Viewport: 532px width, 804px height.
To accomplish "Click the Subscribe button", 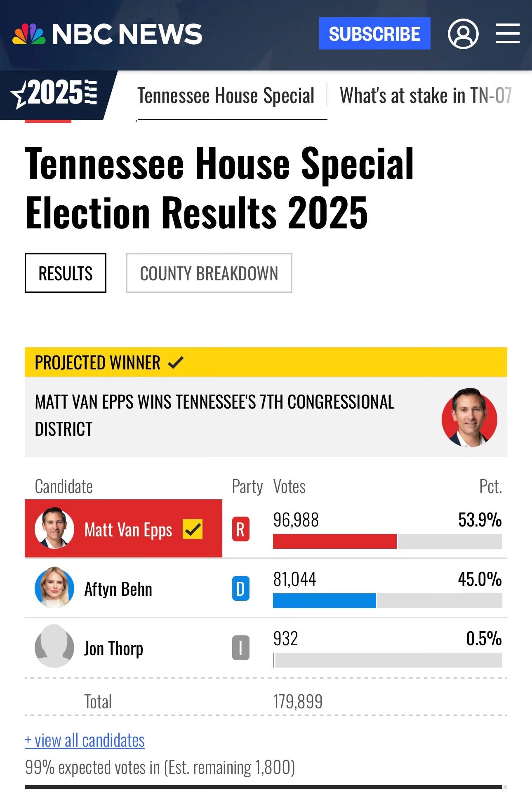I will coord(374,33).
